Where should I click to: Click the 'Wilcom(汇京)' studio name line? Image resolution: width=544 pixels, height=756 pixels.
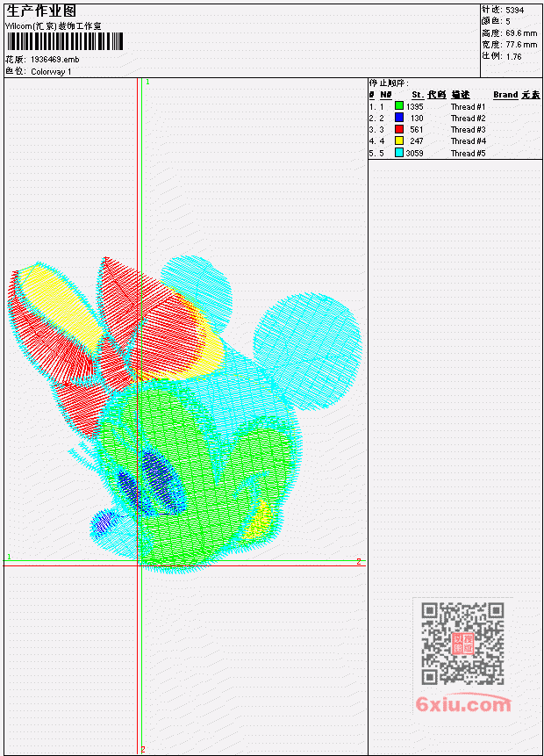point(53,26)
